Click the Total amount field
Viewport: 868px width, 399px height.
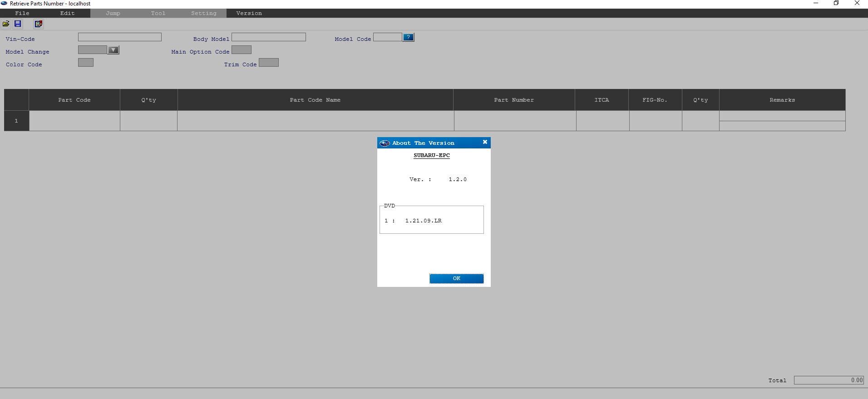pyautogui.click(x=829, y=380)
